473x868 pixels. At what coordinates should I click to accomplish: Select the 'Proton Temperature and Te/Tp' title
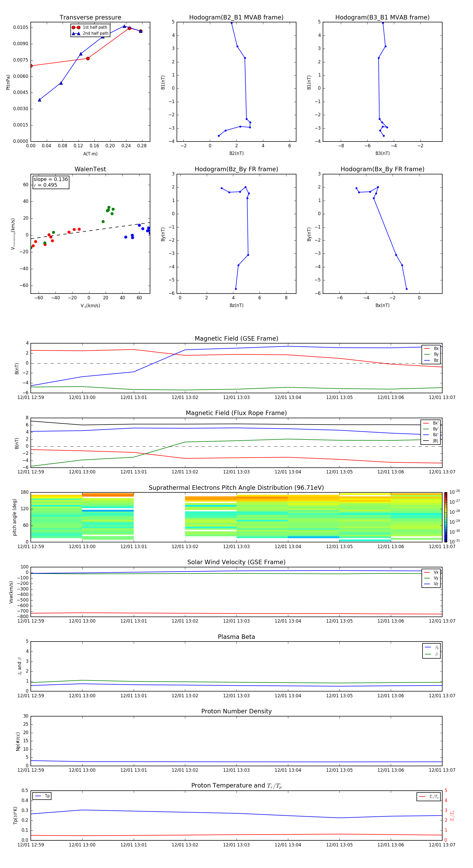(236, 786)
